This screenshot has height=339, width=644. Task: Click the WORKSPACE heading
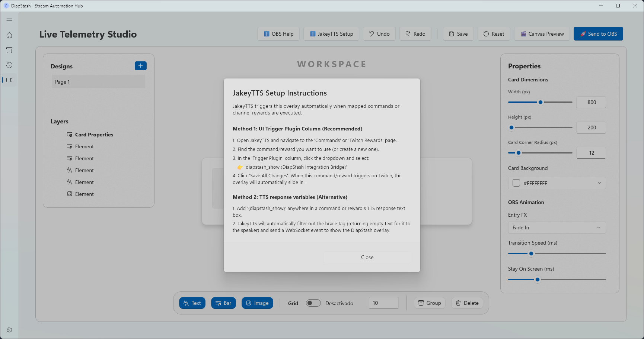point(332,64)
